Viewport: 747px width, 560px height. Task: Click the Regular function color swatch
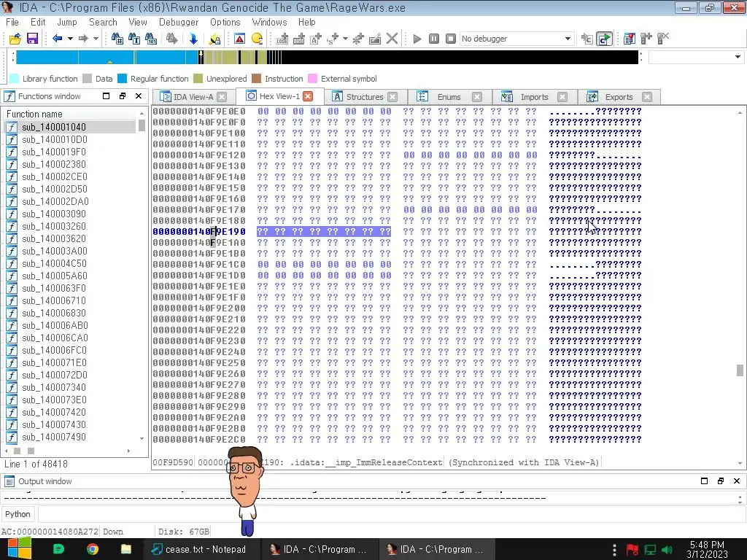pos(123,79)
